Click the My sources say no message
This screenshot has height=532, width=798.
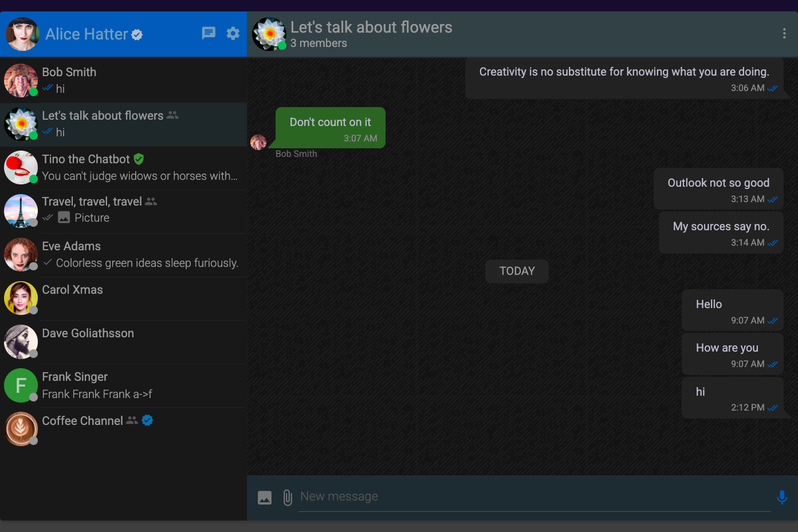pos(721,232)
